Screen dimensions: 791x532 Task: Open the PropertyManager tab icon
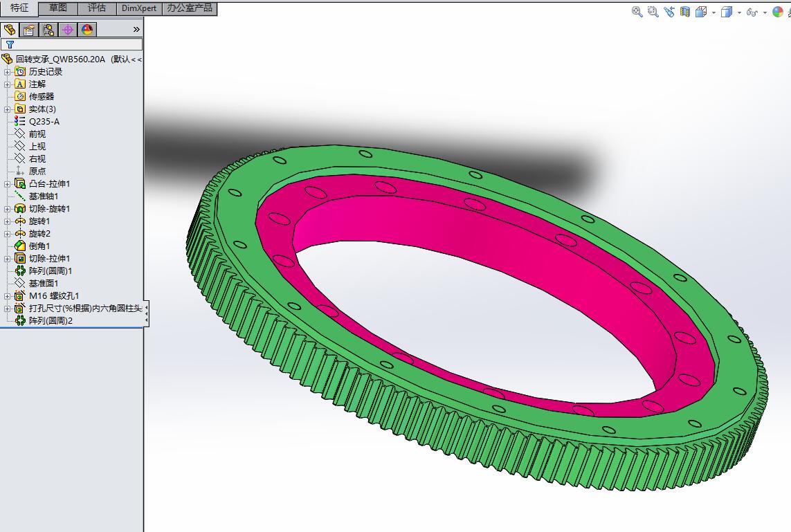coord(29,30)
